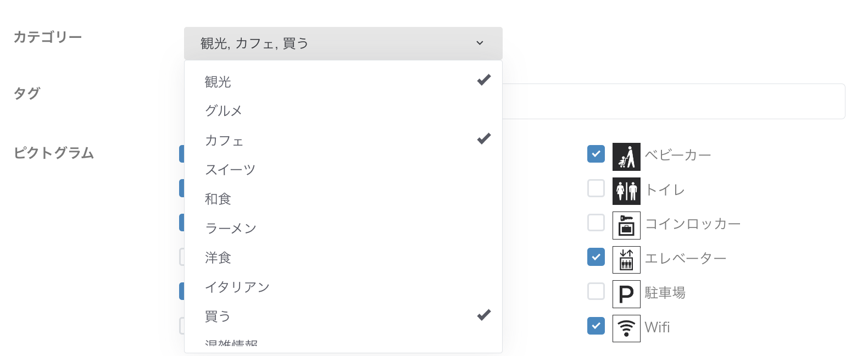Click the coin locker pictogram icon
Viewport: 868px width, 356px height.
[626, 225]
